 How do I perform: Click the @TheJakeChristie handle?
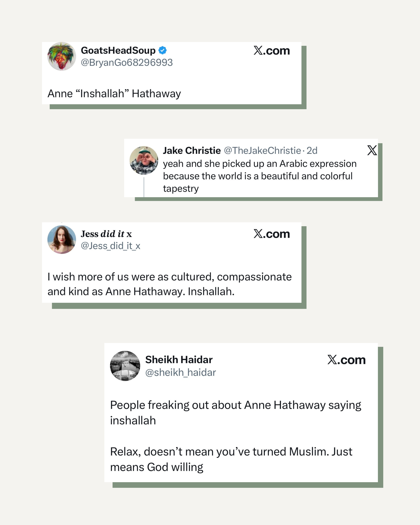pos(262,151)
